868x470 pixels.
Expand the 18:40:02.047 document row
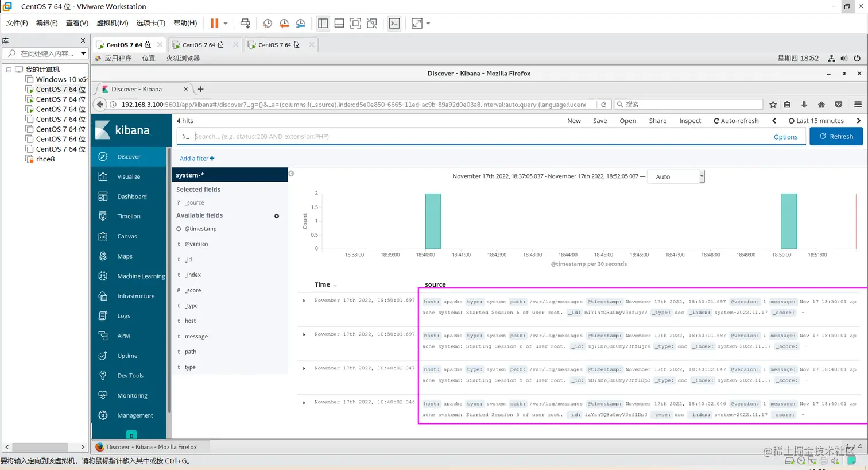pos(304,368)
